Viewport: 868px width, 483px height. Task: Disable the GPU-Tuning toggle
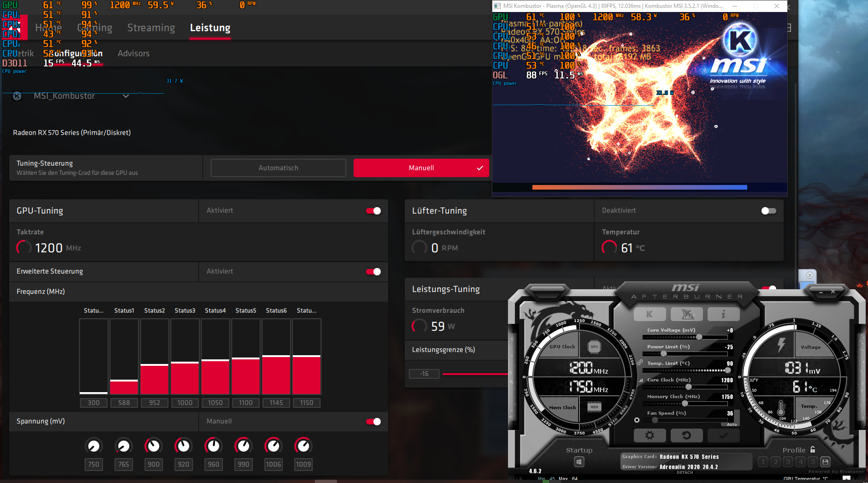(x=373, y=211)
